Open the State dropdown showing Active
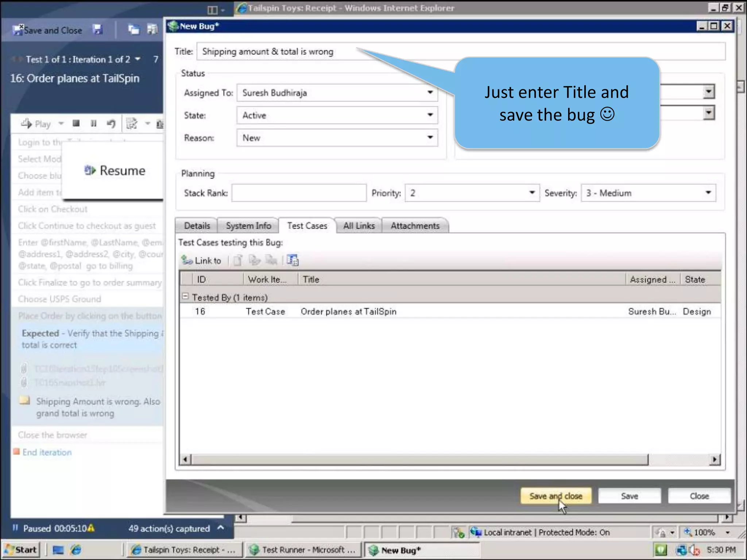Image resolution: width=747 pixels, height=560 pixels. [430, 115]
